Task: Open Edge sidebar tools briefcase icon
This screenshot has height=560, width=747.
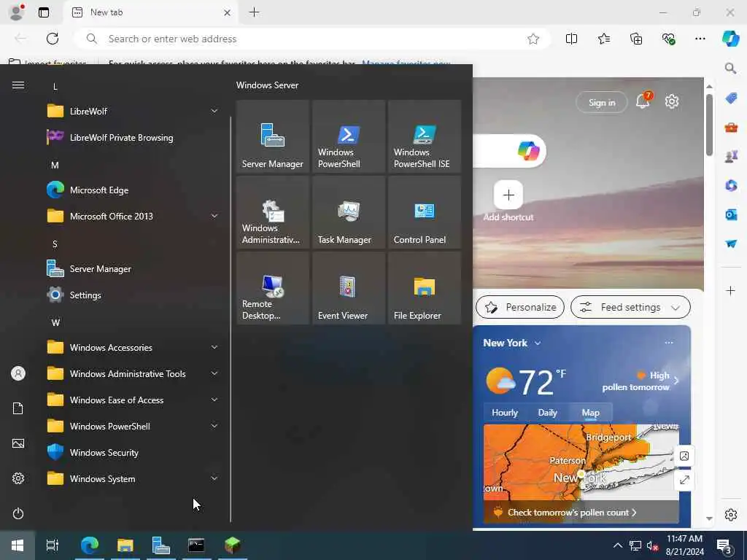Action: [731, 127]
